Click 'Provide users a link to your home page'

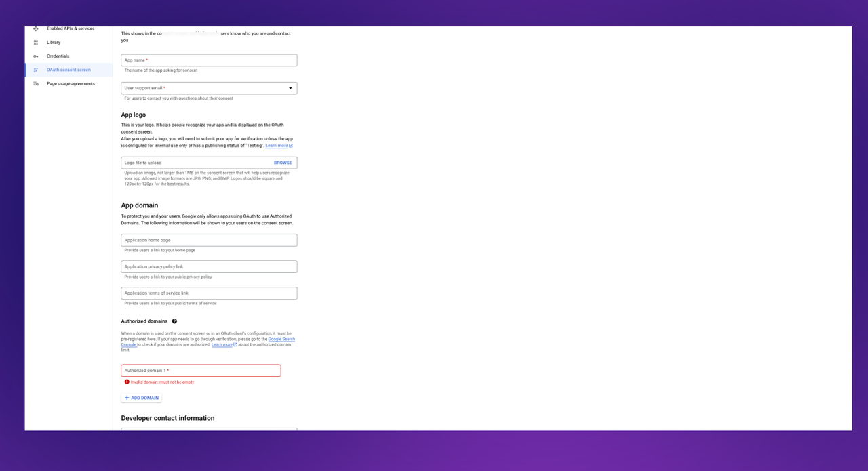160,250
